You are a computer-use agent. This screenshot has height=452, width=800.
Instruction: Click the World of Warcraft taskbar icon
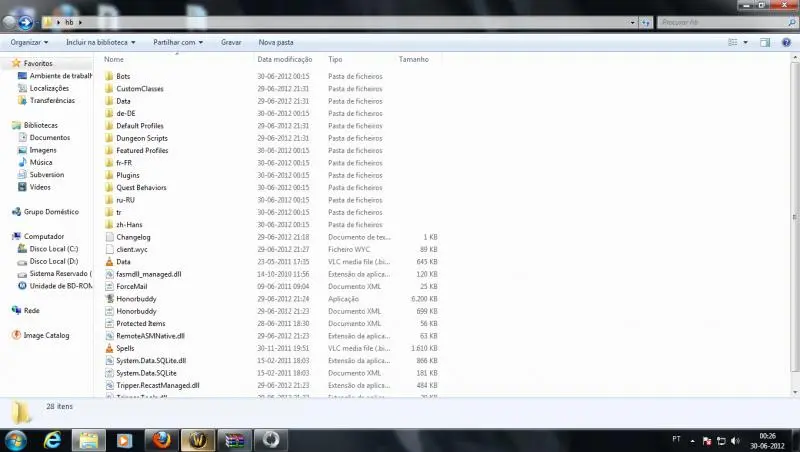pos(198,438)
